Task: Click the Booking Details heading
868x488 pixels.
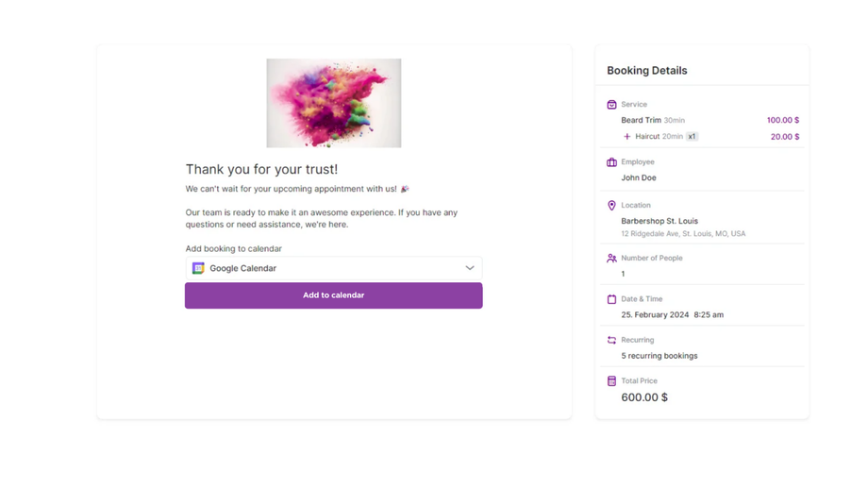Action: coord(647,71)
